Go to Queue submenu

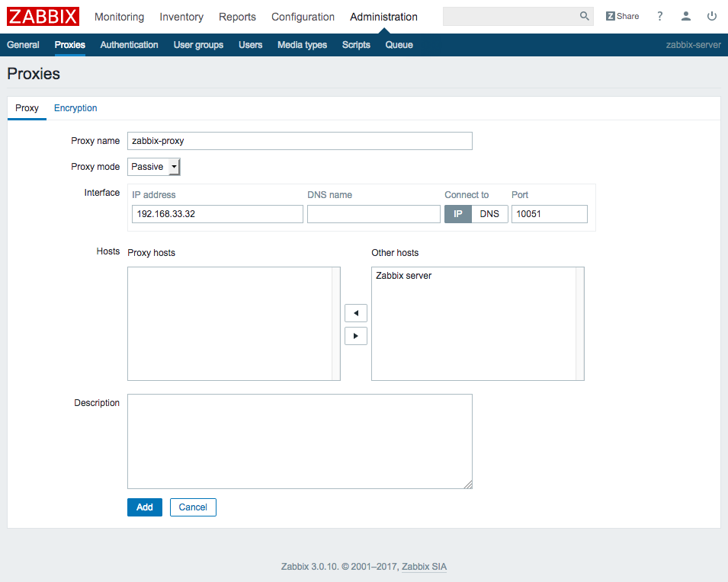(399, 45)
